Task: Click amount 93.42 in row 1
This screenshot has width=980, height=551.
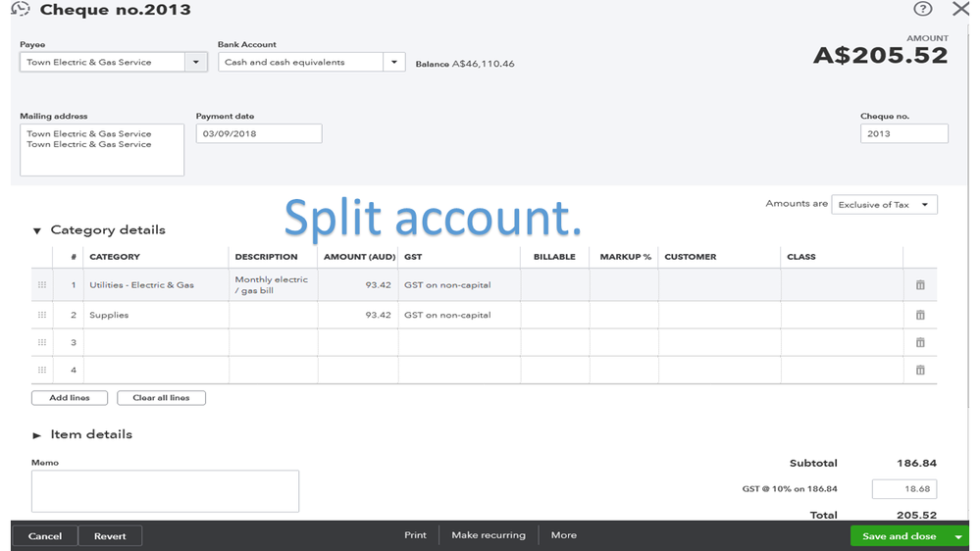Action: pyautogui.click(x=358, y=285)
